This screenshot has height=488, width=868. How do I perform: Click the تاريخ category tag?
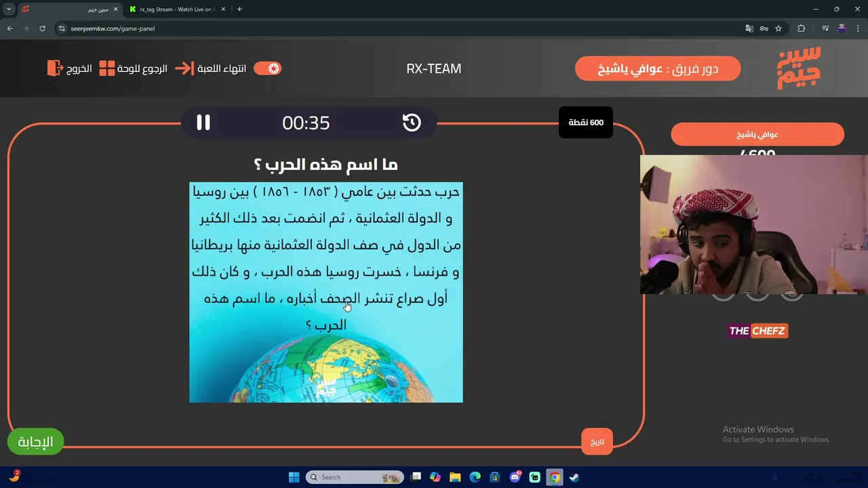(x=597, y=442)
